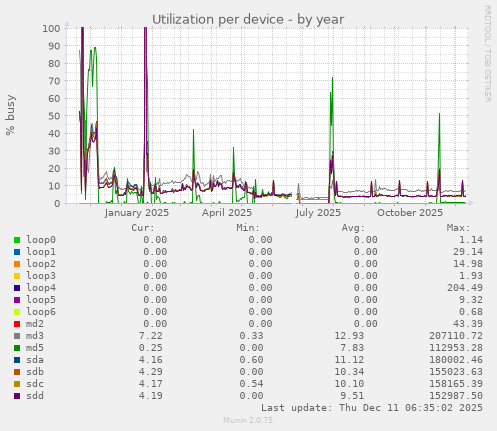497x431 pixels.
Task: Click the loop4 dark blue legend swatch
Action: click(17, 288)
